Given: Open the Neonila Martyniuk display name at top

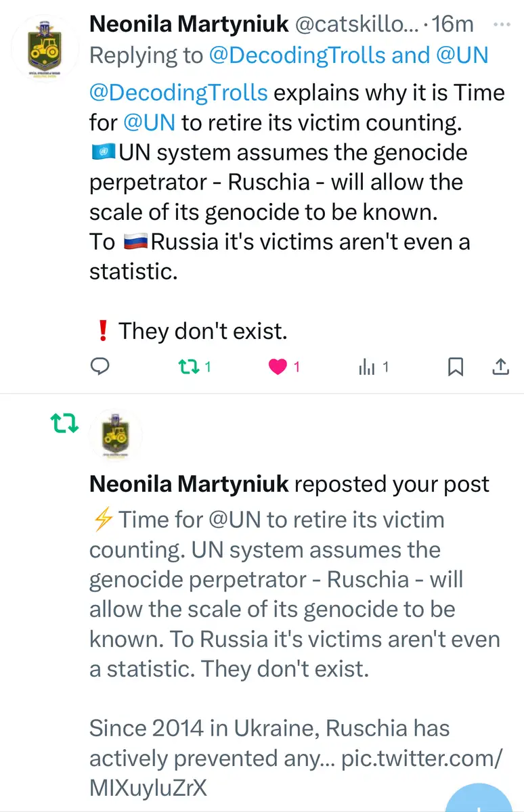Looking at the screenshot, I should [187, 25].
